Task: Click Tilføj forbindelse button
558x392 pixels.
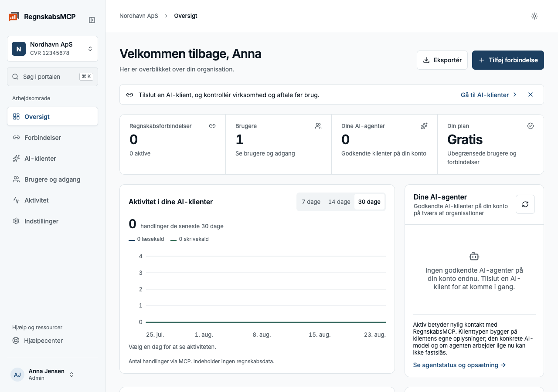Action: [x=508, y=60]
